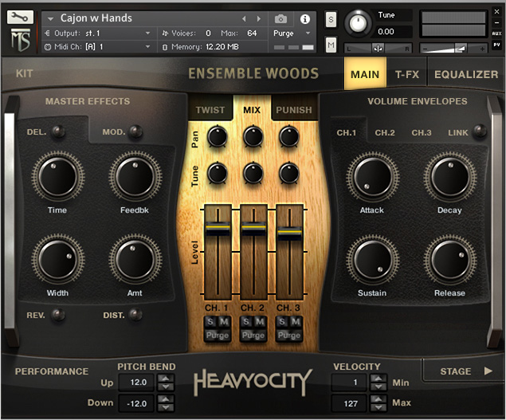Click the CH. 3 level fader
Viewport: 506px width, 420px height.
[289, 233]
